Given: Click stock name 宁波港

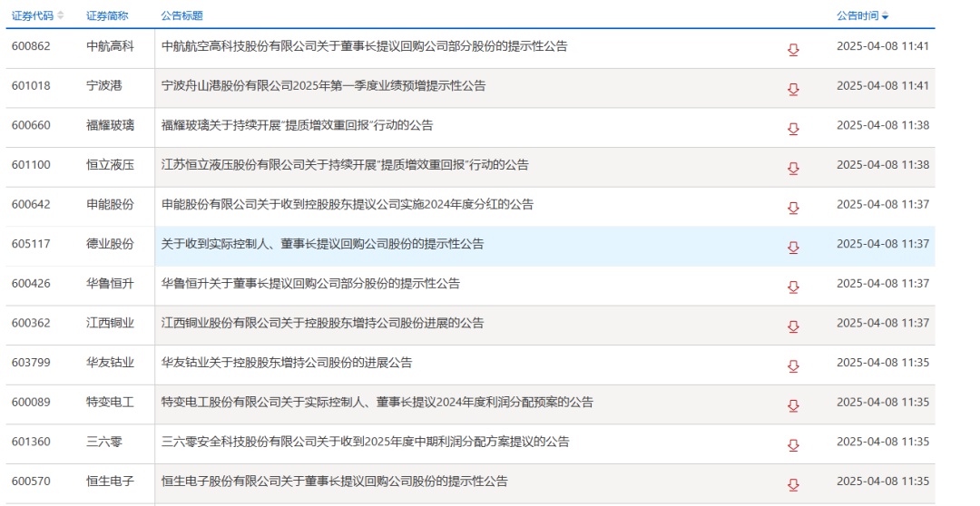Looking at the screenshot, I should 104,85.
